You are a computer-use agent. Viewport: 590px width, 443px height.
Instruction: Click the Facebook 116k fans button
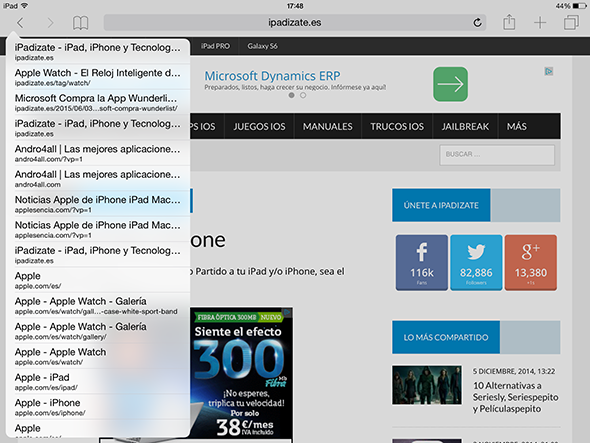[422, 262]
